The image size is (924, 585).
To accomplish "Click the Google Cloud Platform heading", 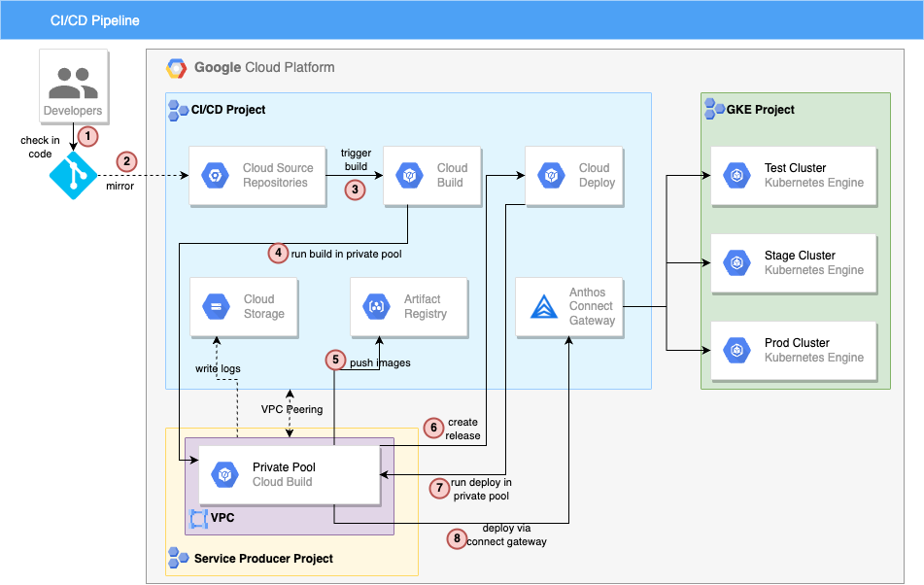I will coord(264,68).
